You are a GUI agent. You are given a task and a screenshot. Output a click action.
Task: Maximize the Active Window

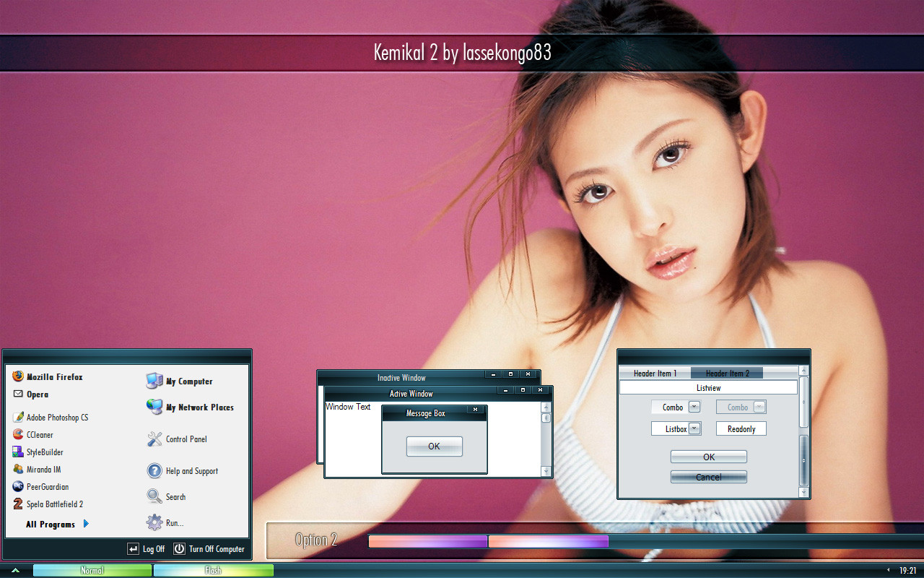(521, 390)
